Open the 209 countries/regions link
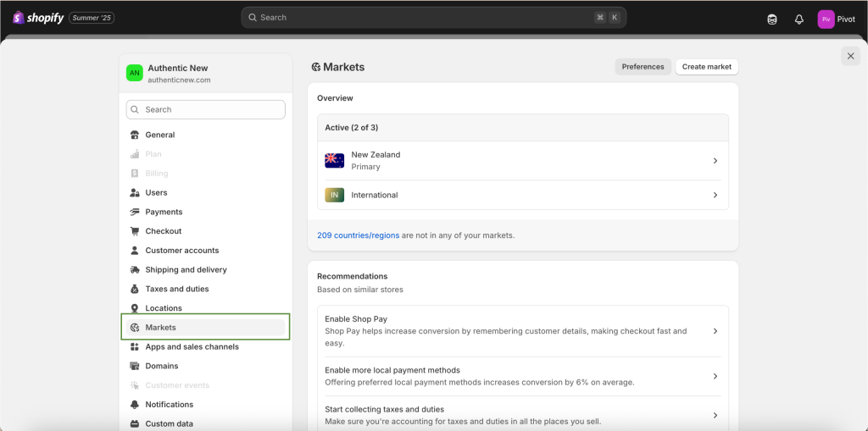This screenshot has height=431, width=868. [x=359, y=235]
